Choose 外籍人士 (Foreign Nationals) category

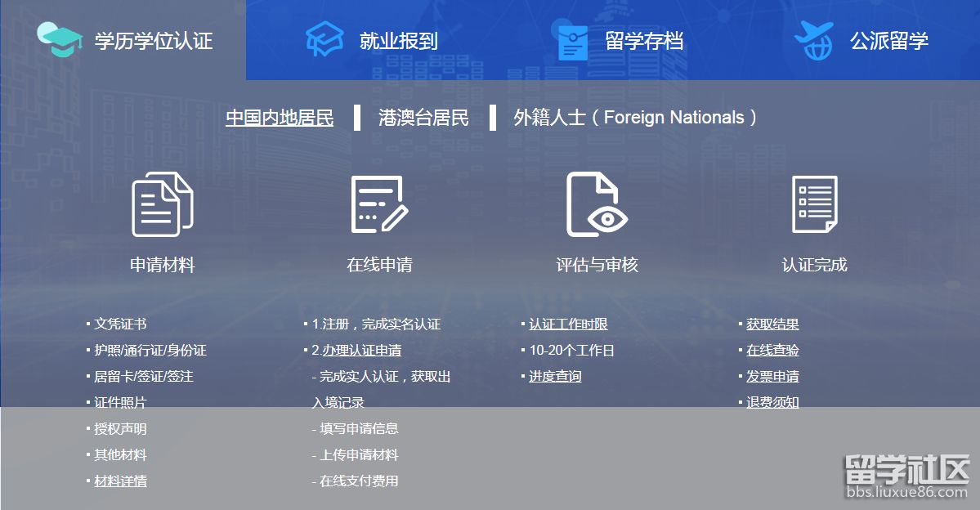tap(635, 118)
